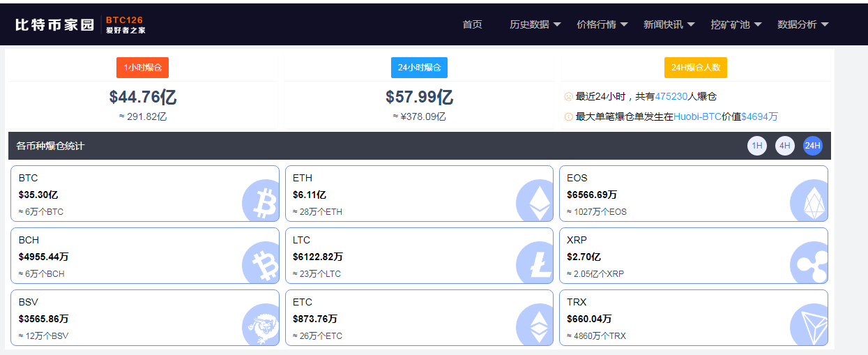
Task: Switch liquidation stats to 4H
Action: [784, 146]
